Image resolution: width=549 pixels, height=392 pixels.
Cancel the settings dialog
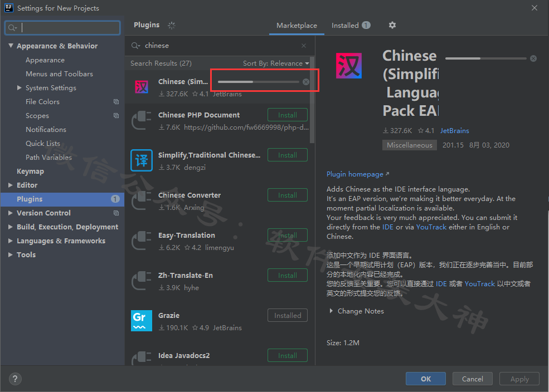click(472, 379)
